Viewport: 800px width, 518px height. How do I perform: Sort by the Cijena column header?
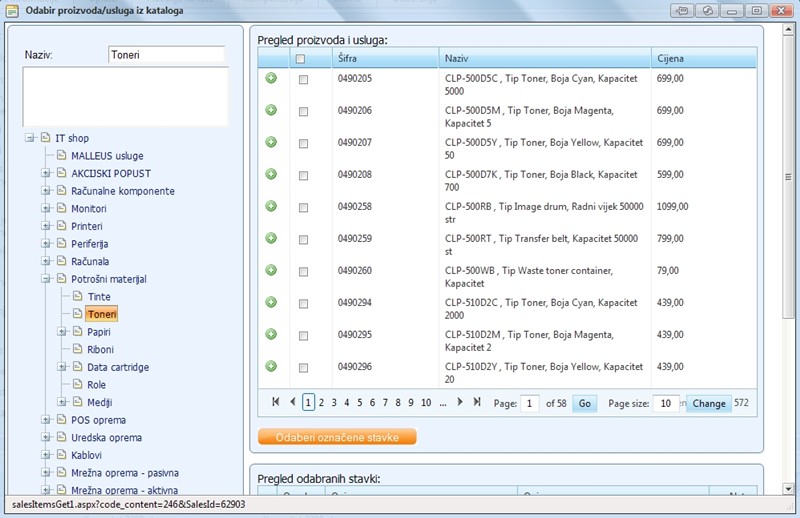670,58
